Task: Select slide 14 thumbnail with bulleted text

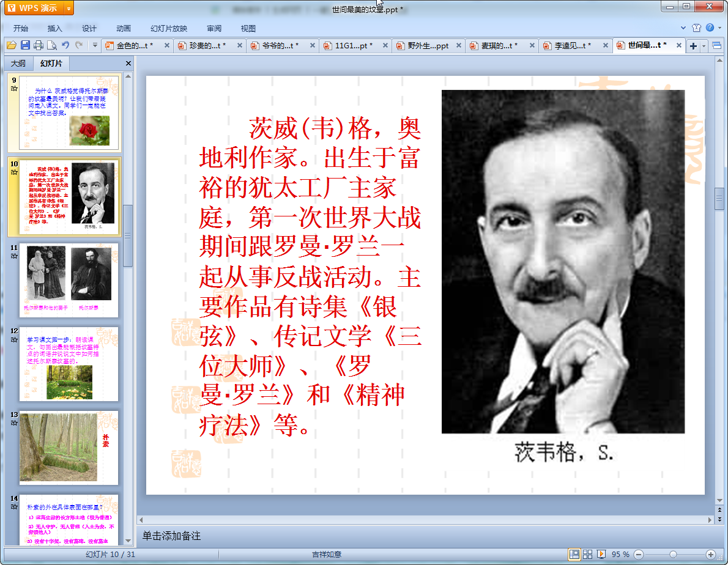Action: pyautogui.click(x=69, y=520)
